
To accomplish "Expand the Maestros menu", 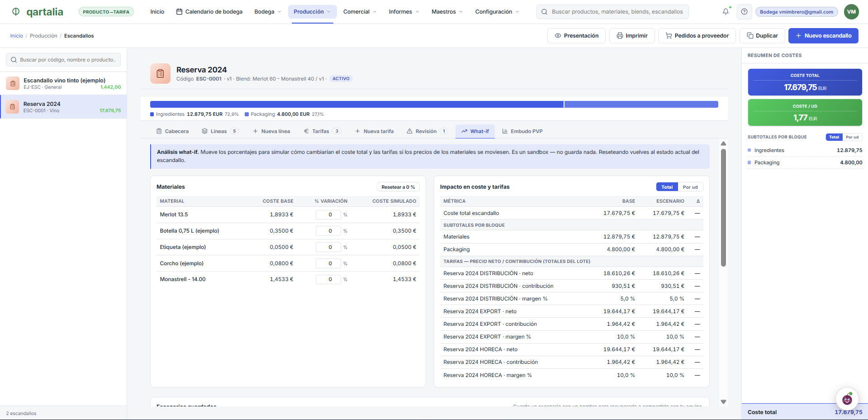I will 447,12.
